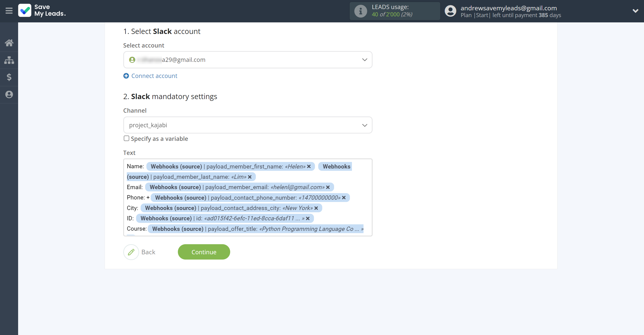The image size is (644, 335).
Task: Click the 'Name:' label in Text field
Action: [x=135, y=166]
